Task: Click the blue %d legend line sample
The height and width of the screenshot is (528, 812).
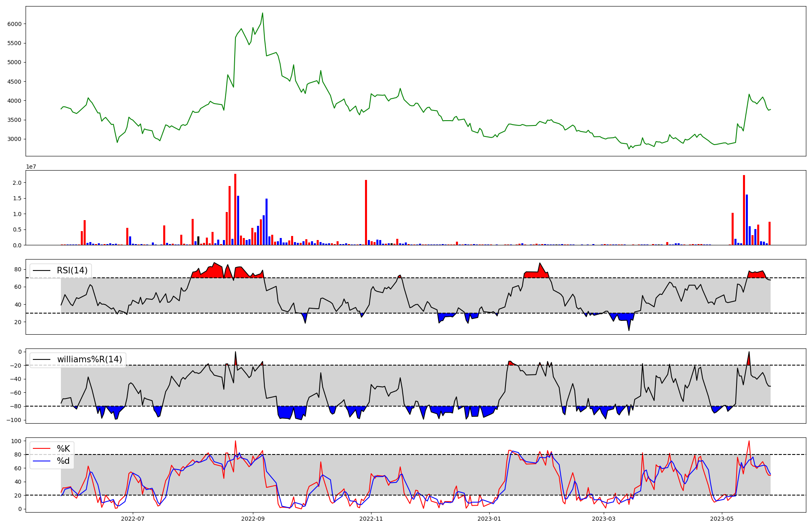Action: click(41, 461)
